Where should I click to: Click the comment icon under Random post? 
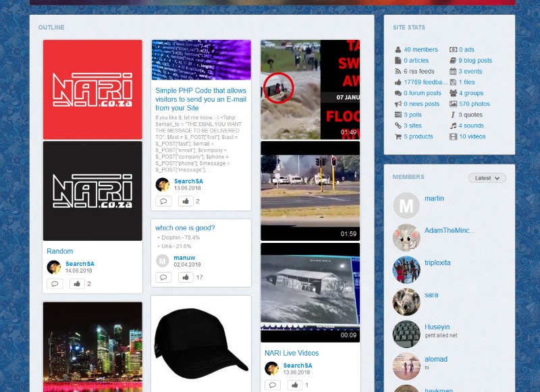coord(55,284)
